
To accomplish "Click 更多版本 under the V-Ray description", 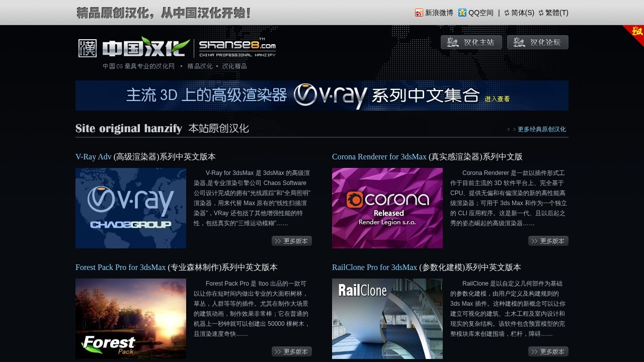I will point(292,241).
